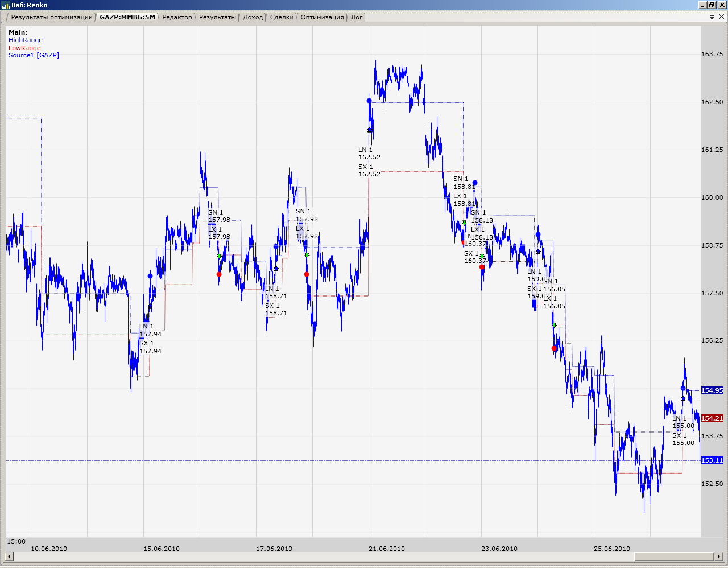
Task: Go to the Сделки tab
Action: 282,17
